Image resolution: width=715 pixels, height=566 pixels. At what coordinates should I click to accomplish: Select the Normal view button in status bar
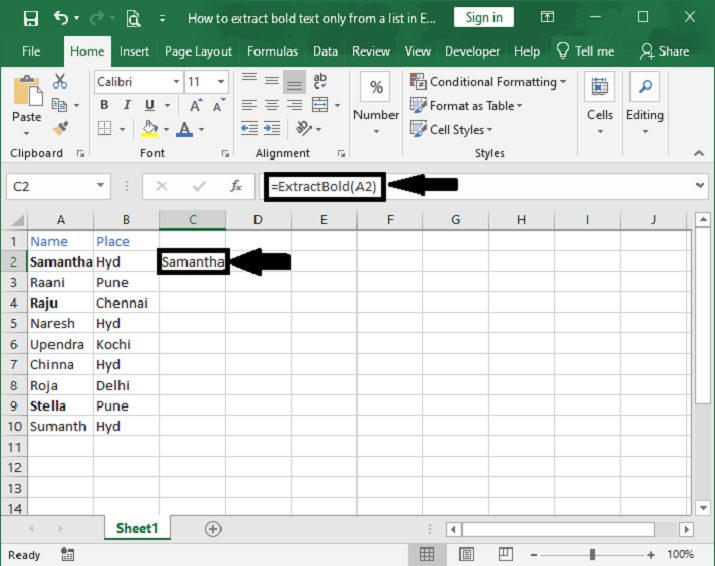(427, 555)
